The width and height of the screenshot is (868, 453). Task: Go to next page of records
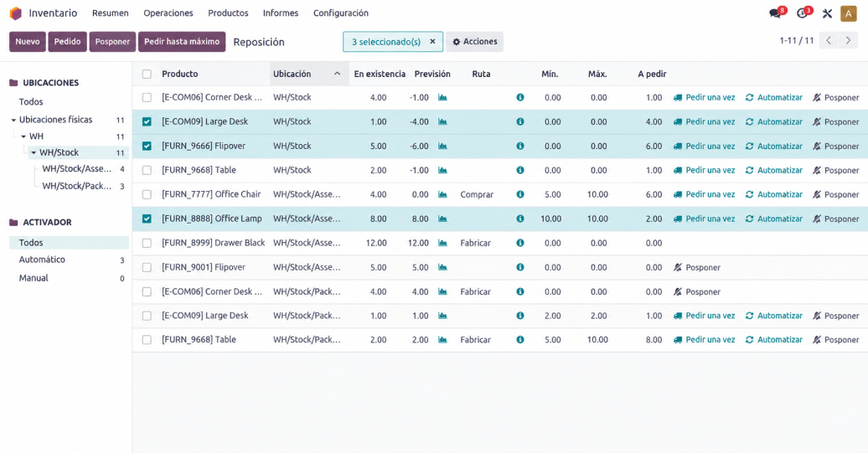coord(848,40)
